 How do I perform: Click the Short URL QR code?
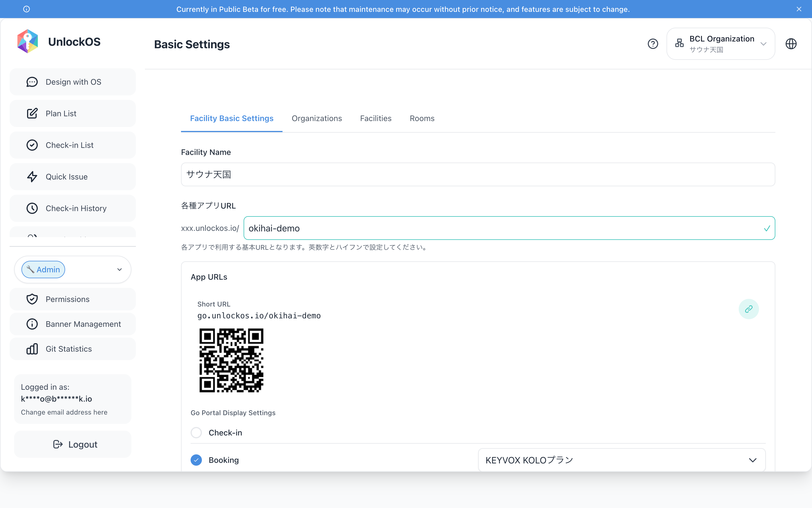231,360
